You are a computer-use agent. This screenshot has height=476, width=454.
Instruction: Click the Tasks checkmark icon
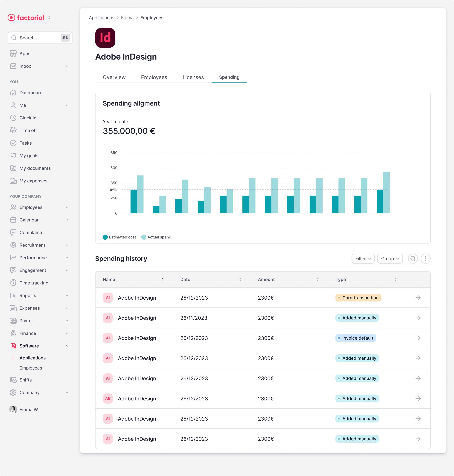[13, 143]
